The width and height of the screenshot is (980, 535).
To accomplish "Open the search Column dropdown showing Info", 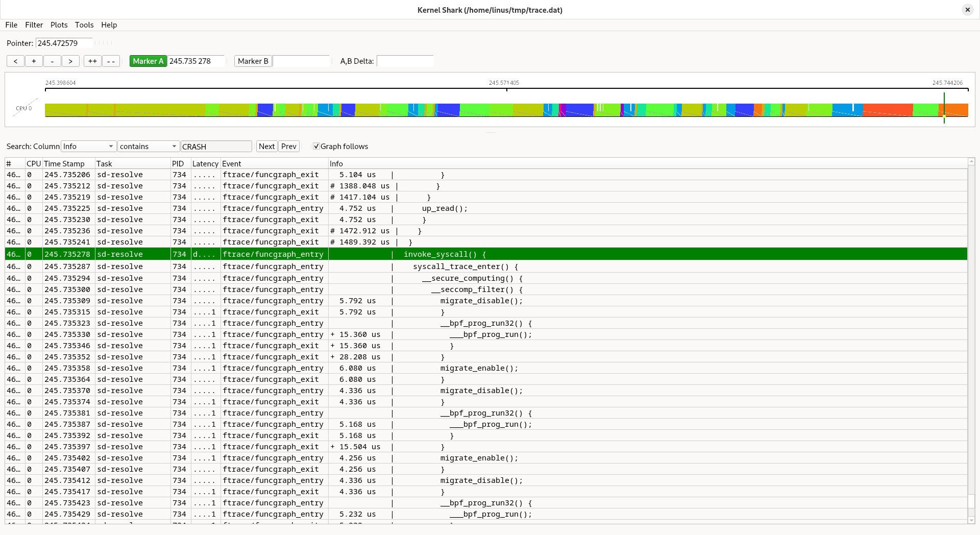I will pos(88,147).
